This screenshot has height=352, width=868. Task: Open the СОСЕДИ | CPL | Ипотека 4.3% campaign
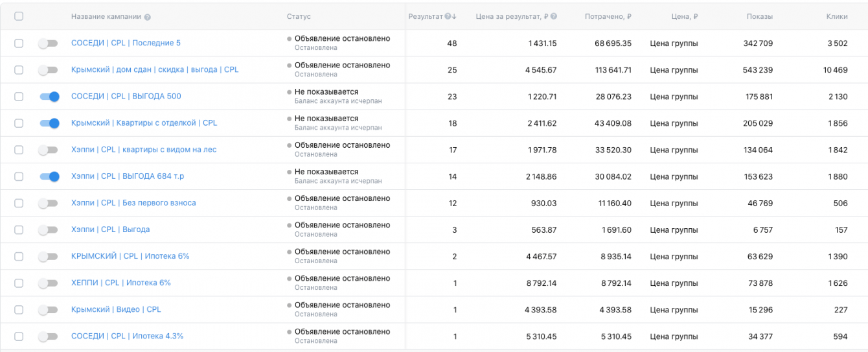127,336
